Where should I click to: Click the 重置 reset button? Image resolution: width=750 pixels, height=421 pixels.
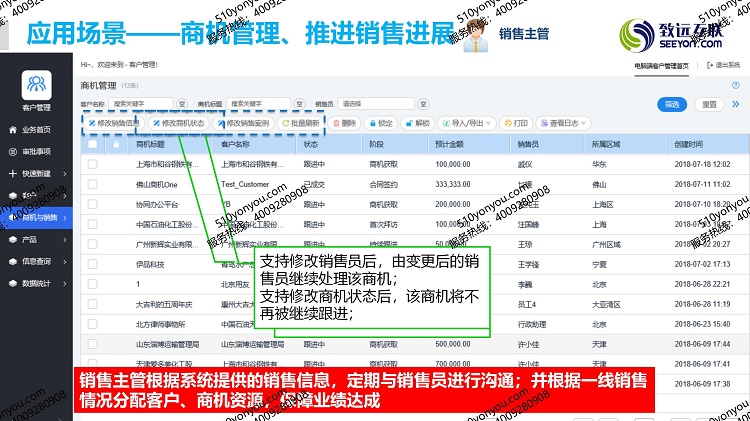coord(709,104)
